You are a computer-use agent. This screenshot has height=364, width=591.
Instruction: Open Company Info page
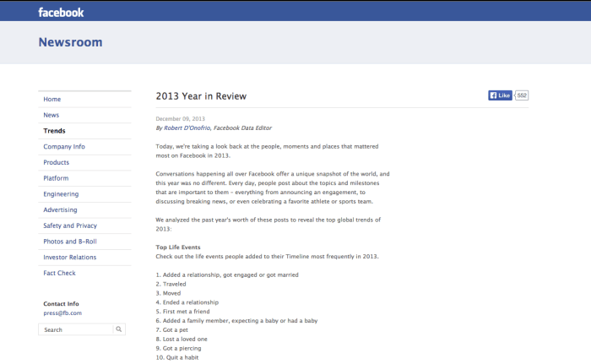click(64, 147)
